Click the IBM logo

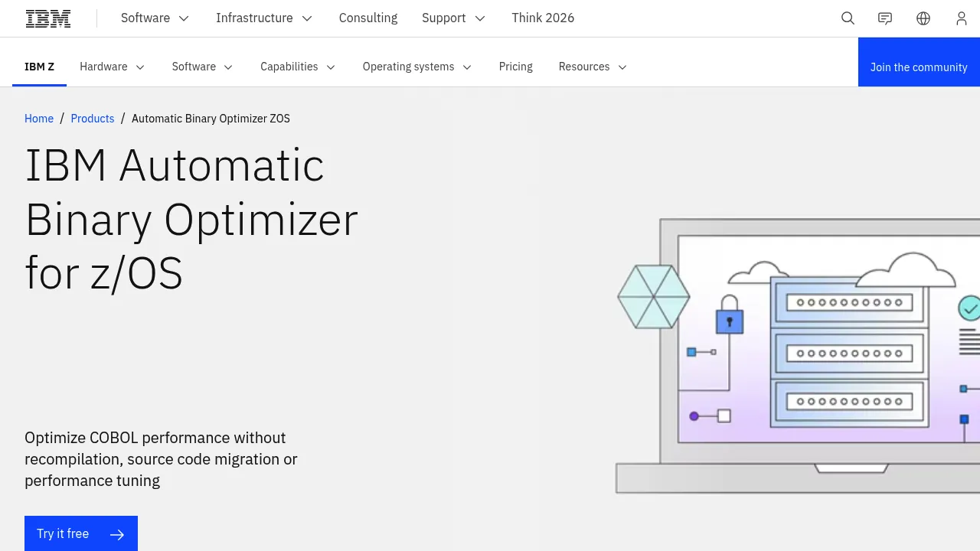point(48,18)
